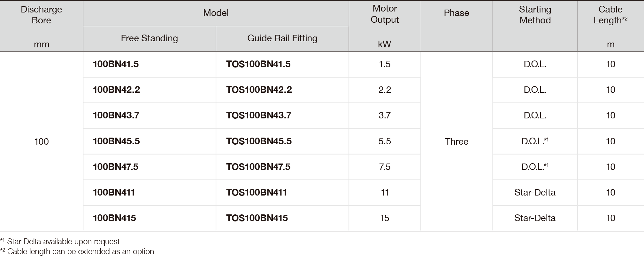Select the TOS100BN411 guide rail model

(x=257, y=192)
